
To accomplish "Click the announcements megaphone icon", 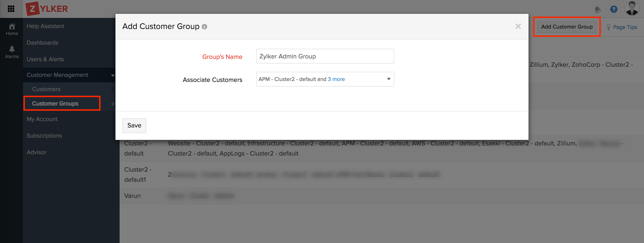I will pos(598,10).
